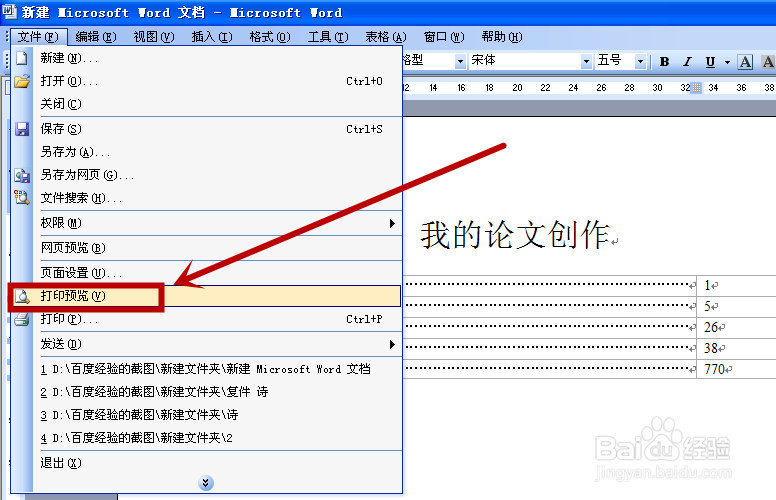The width and height of the screenshot is (776, 500).
Task: Click page number 26 in contents table
Action: point(711,327)
